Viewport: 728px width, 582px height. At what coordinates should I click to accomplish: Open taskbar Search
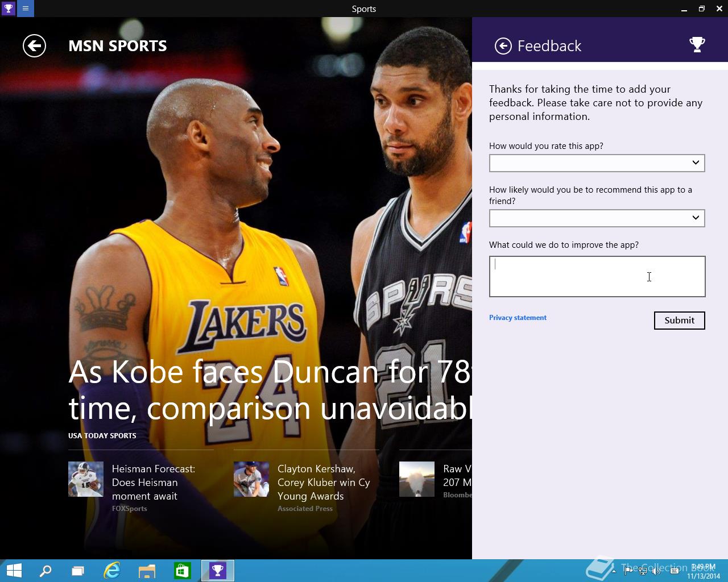pyautogui.click(x=45, y=571)
